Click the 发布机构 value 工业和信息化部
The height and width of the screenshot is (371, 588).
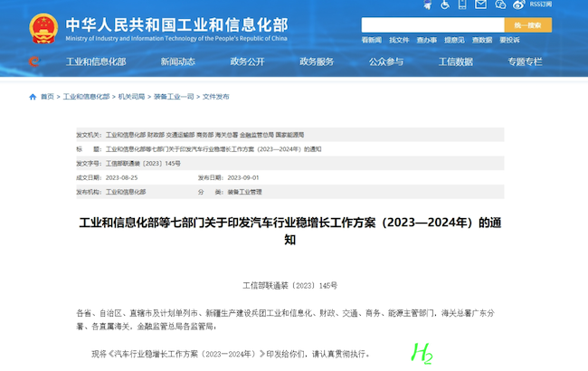click(x=126, y=192)
